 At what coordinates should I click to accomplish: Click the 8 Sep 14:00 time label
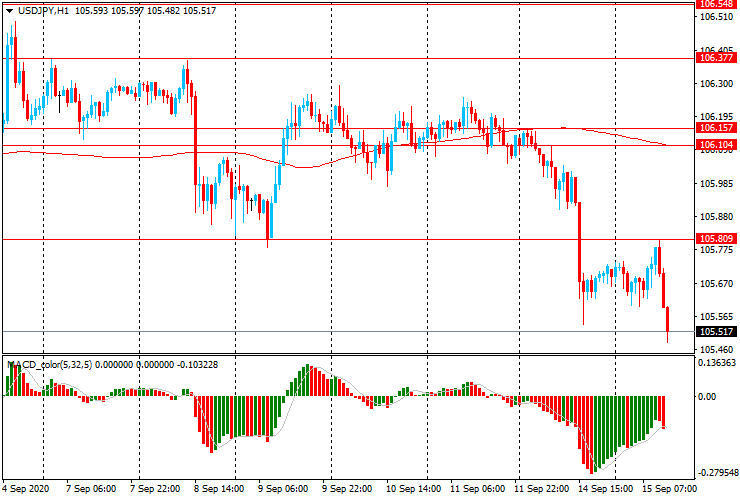(220, 490)
